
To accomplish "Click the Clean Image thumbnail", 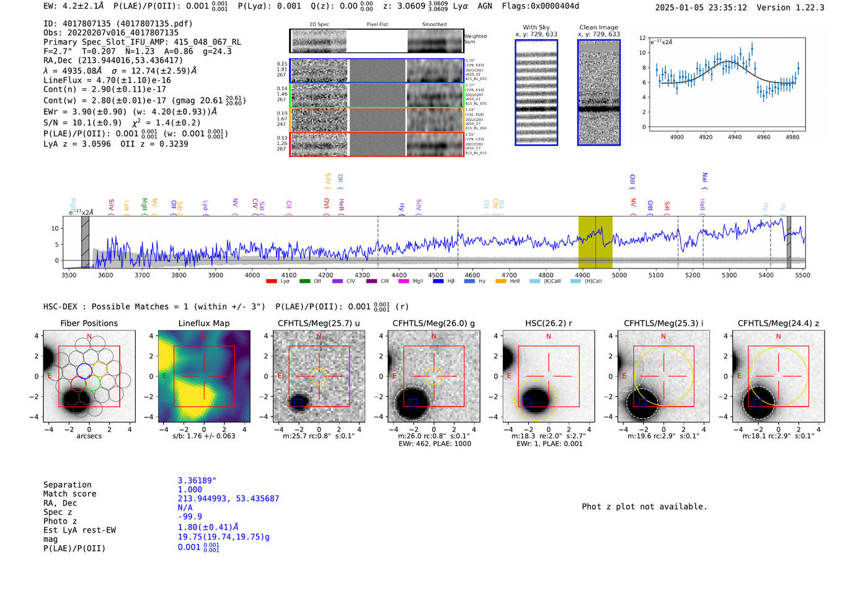I will click(599, 92).
